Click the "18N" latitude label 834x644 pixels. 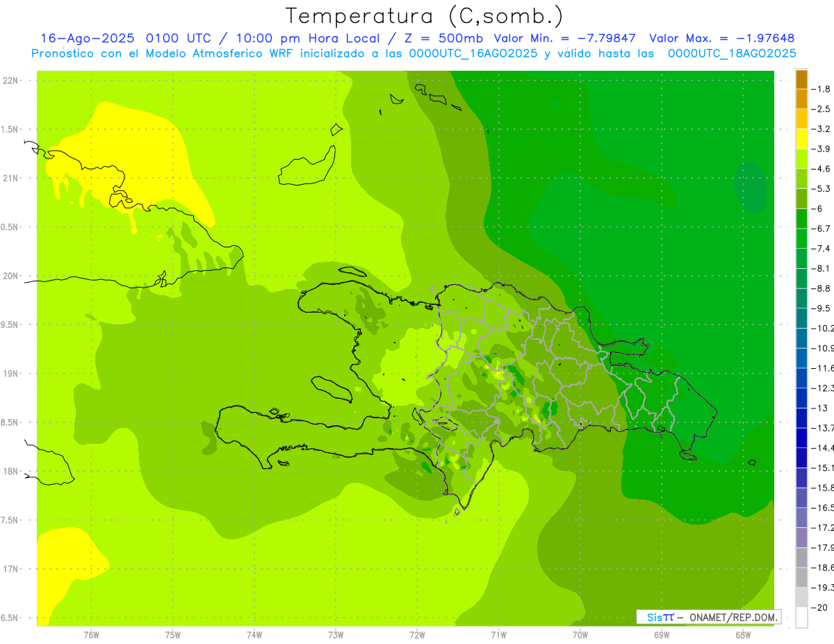tap(11, 472)
